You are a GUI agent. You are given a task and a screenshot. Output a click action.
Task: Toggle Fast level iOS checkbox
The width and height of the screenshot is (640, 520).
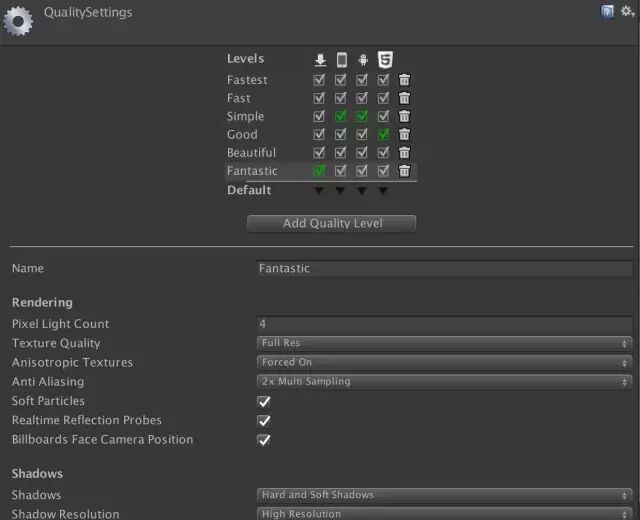click(x=340, y=98)
